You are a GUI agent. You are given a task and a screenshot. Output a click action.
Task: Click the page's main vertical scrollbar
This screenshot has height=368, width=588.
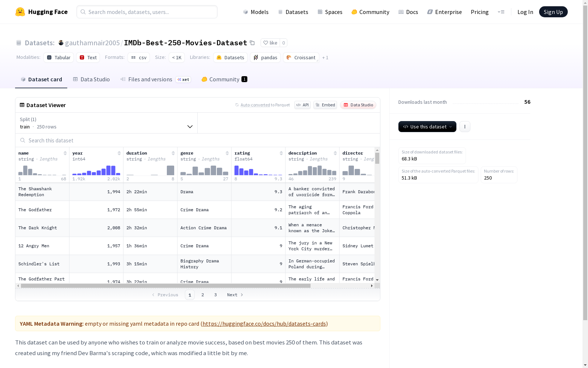(585, 162)
